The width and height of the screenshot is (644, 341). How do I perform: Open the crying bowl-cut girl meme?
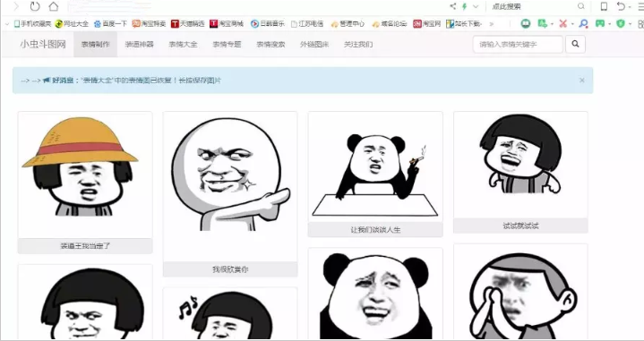point(520,165)
